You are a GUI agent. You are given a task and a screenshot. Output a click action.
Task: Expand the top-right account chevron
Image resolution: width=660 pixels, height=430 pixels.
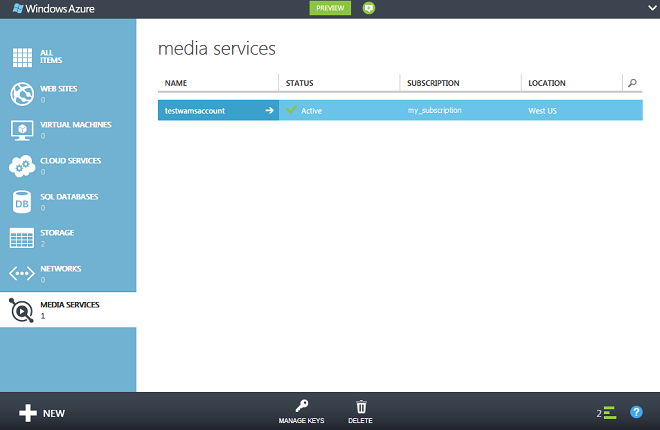pyautogui.click(x=652, y=8)
